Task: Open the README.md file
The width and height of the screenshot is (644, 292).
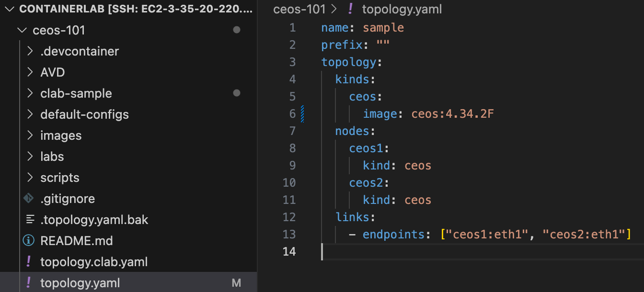Action: (77, 241)
